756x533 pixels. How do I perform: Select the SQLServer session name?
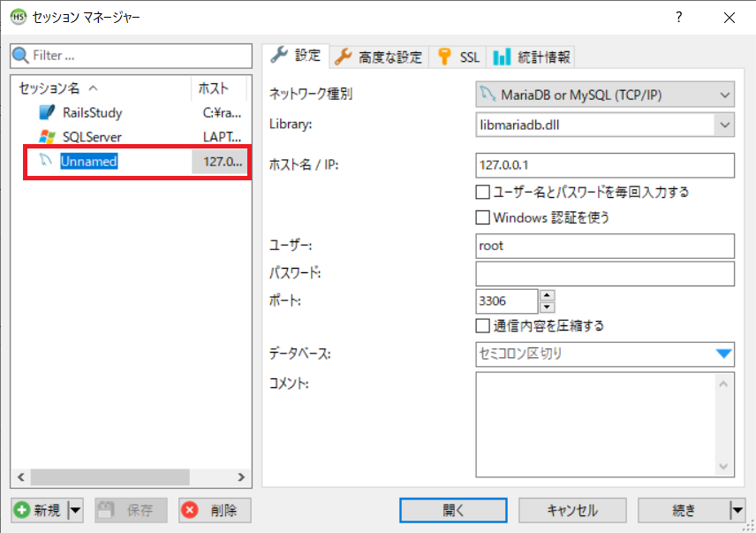point(92,137)
